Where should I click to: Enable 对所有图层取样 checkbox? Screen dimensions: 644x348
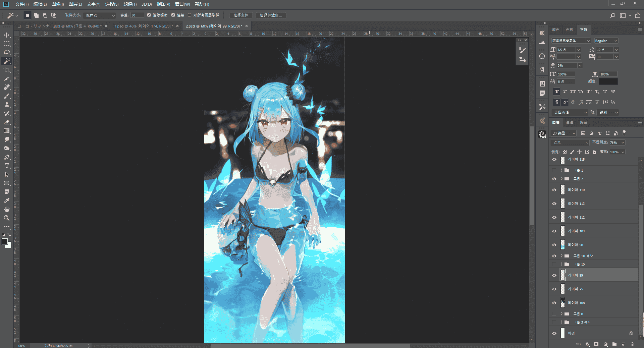click(190, 15)
